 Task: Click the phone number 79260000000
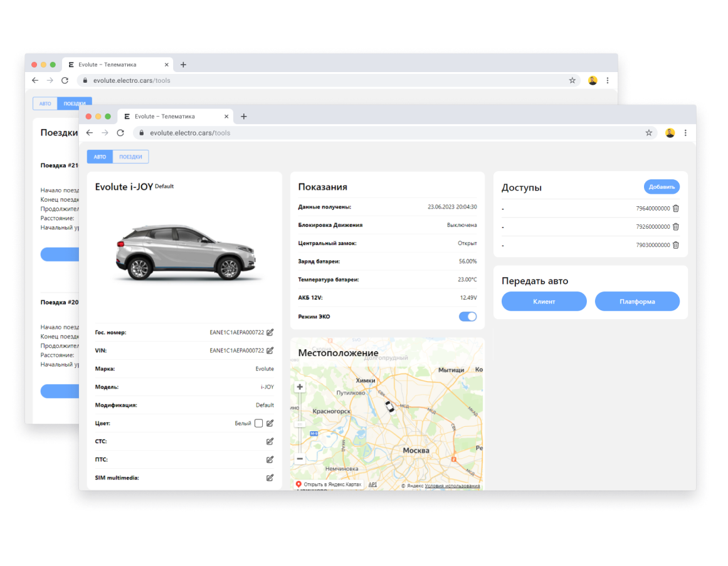point(653,226)
